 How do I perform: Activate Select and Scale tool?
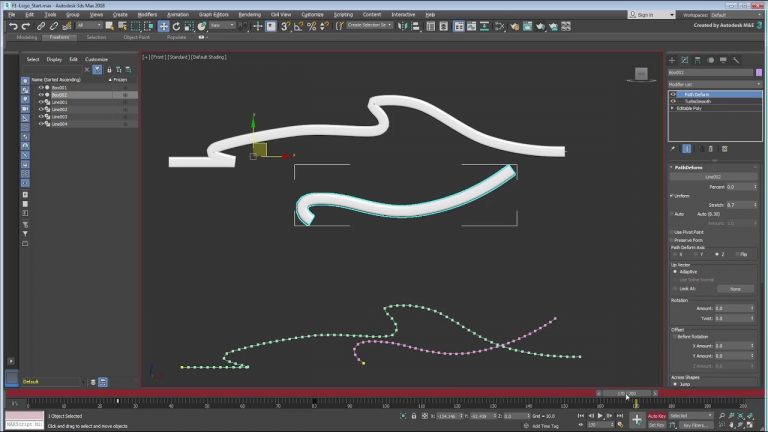tap(189, 26)
